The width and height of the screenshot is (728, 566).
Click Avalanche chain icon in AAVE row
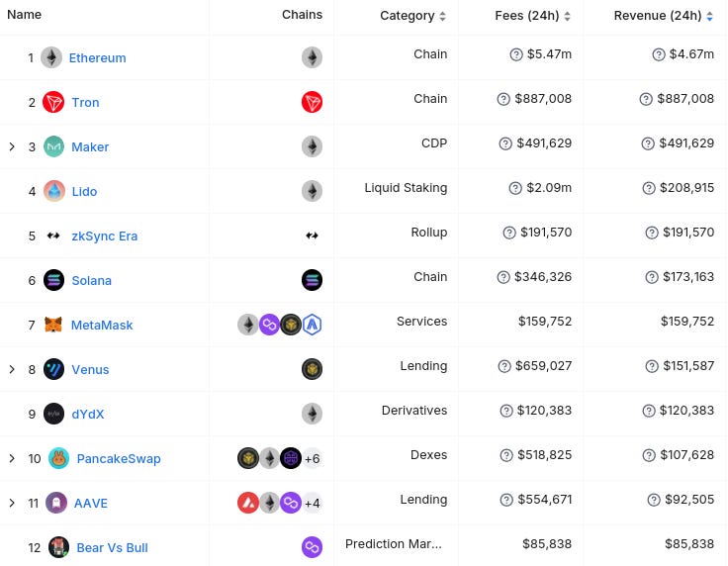[248, 503]
